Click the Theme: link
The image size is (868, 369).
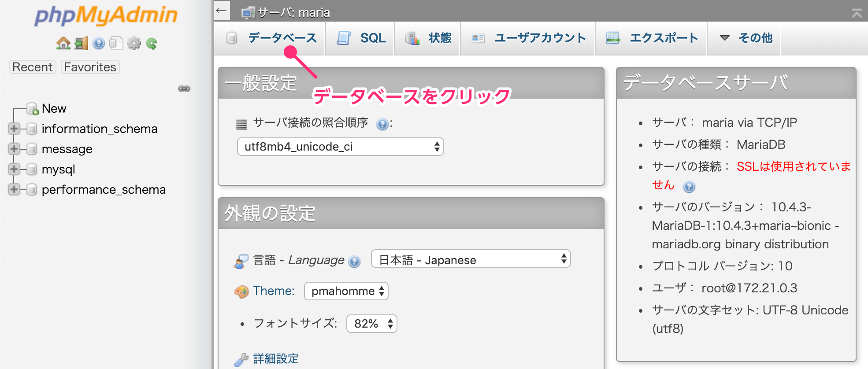tap(274, 291)
